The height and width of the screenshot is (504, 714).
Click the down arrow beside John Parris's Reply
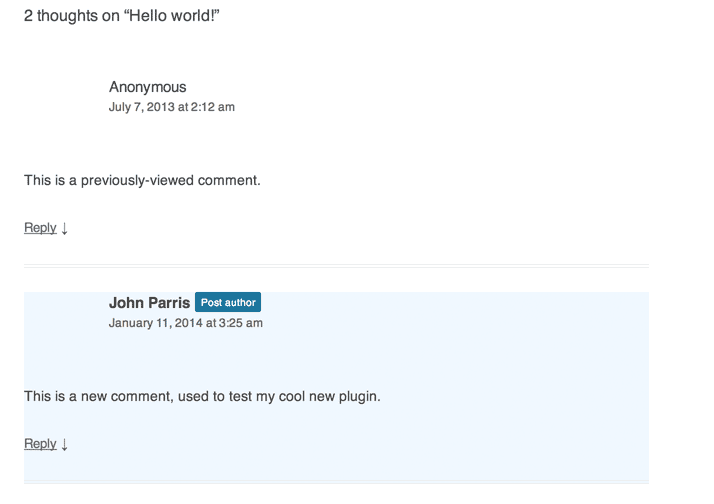pos(65,444)
